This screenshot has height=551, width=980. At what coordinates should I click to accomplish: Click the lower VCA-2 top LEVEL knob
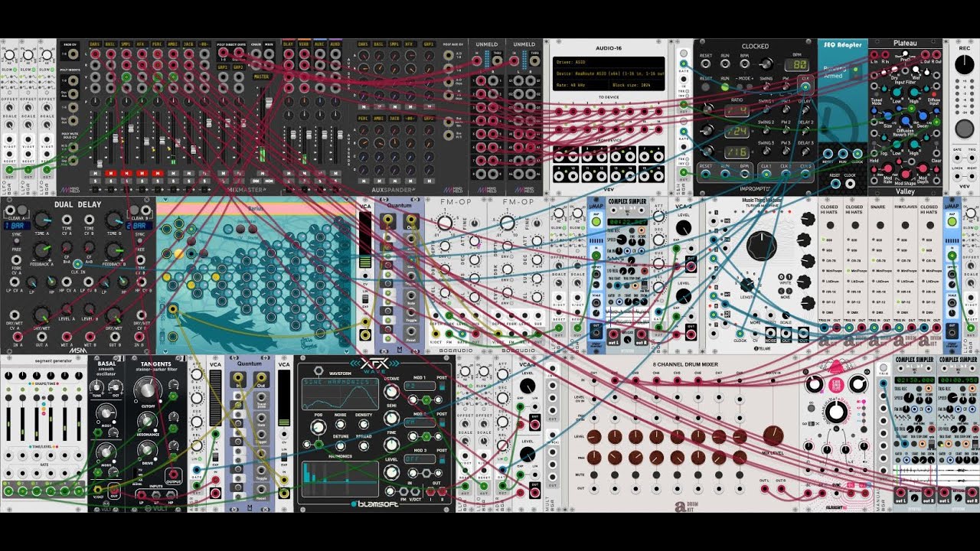[x=528, y=386]
